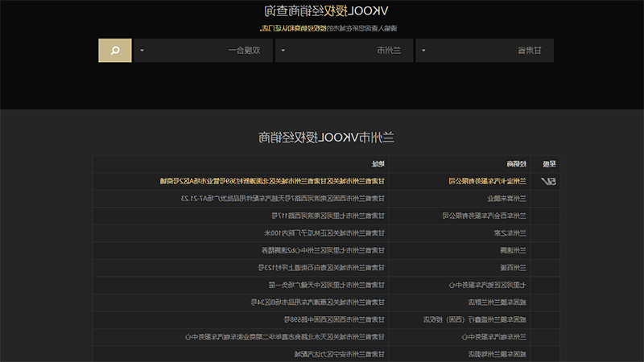Click the address containing 天水北路良志嘉年华二期
Screen dimensions: 644x362
coord(285,337)
